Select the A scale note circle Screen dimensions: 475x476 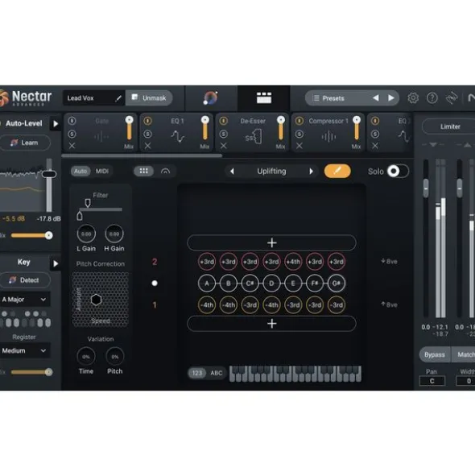click(207, 284)
